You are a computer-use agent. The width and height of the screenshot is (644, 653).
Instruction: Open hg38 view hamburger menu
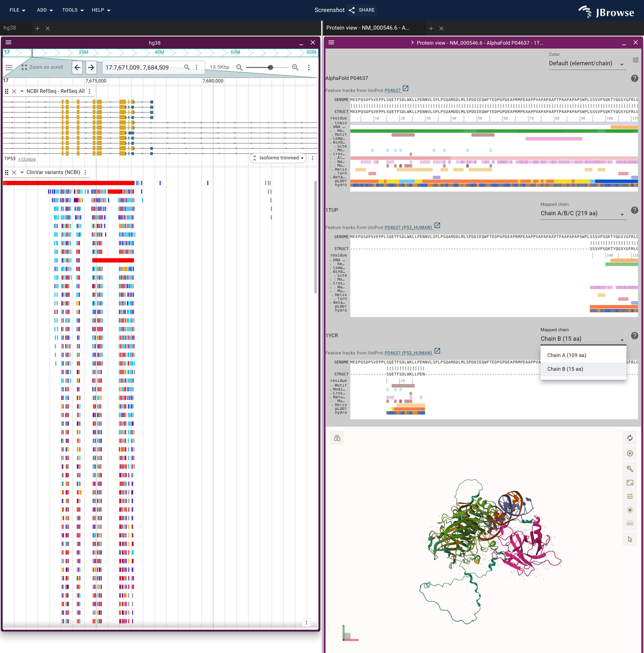click(8, 43)
